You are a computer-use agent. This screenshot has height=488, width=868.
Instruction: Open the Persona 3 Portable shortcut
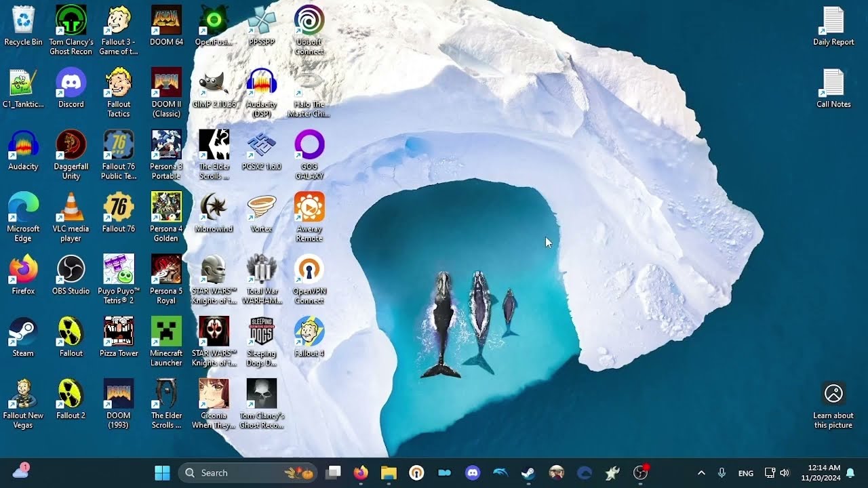point(166,155)
